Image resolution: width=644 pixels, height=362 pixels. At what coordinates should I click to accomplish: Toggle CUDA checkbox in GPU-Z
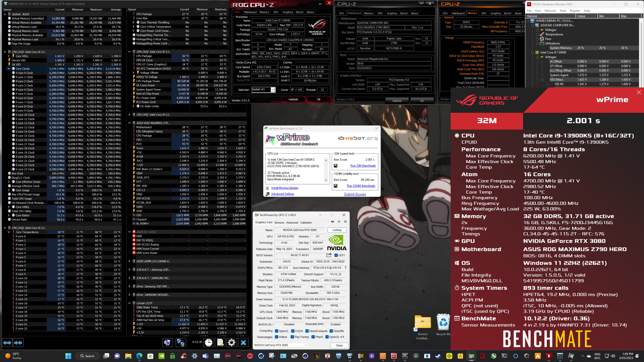tap(292, 331)
